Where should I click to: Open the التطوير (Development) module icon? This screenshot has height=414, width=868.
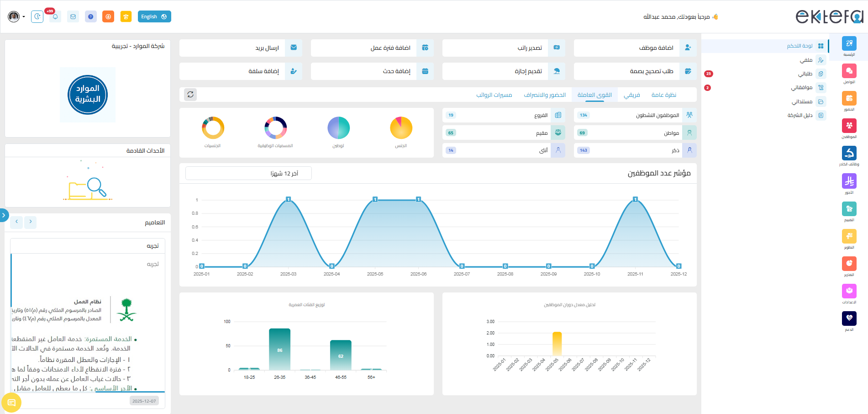click(x=849, y=236)
